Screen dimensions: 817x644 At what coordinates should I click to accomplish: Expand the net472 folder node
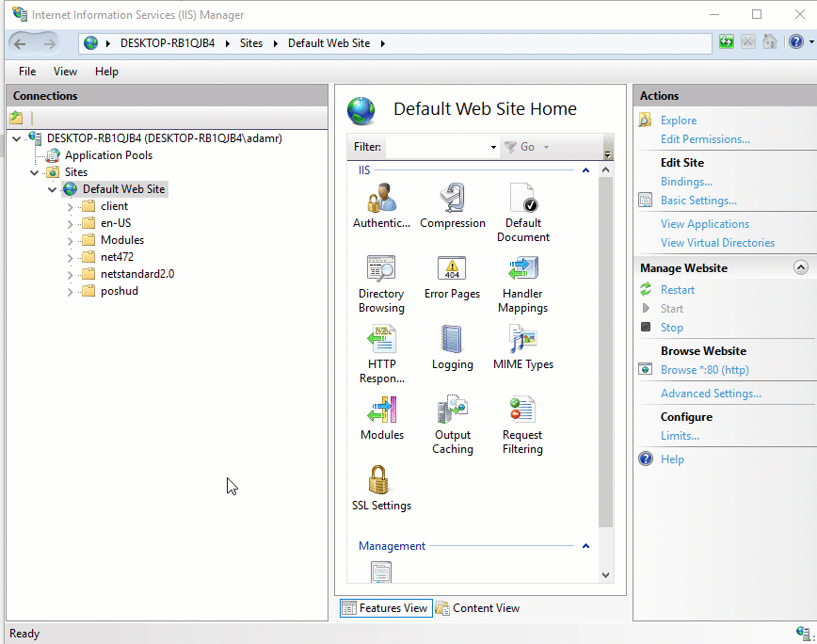70,258
